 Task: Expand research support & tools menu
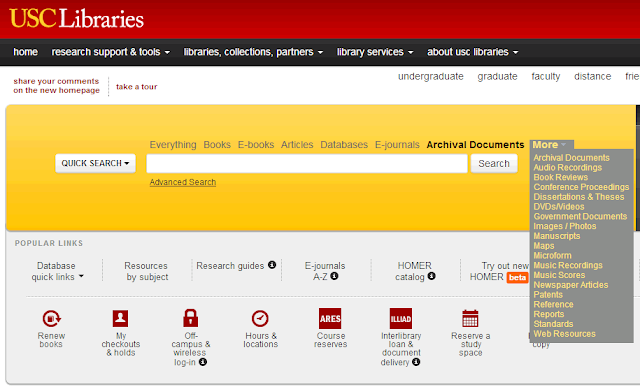click(111, 52)
